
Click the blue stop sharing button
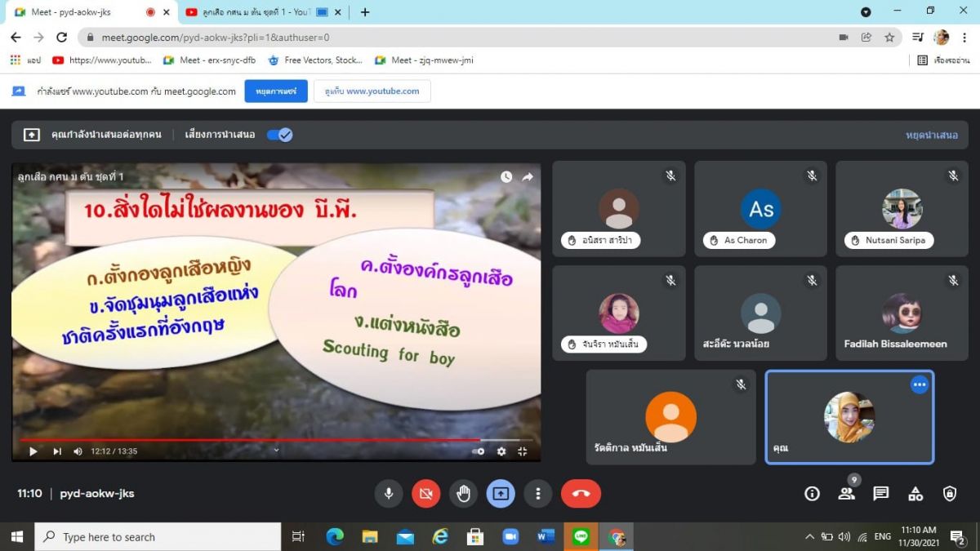[x=275, y=91]
